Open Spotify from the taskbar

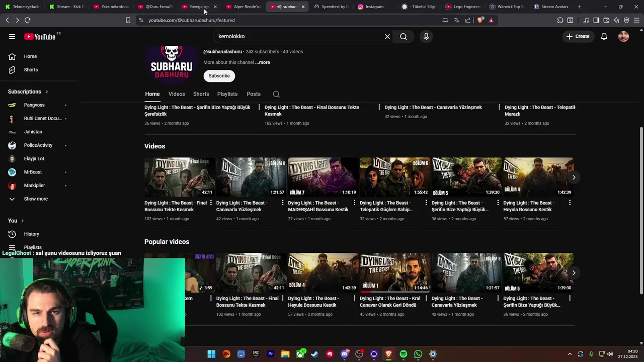pyautogui.click(x=404, y=354)
